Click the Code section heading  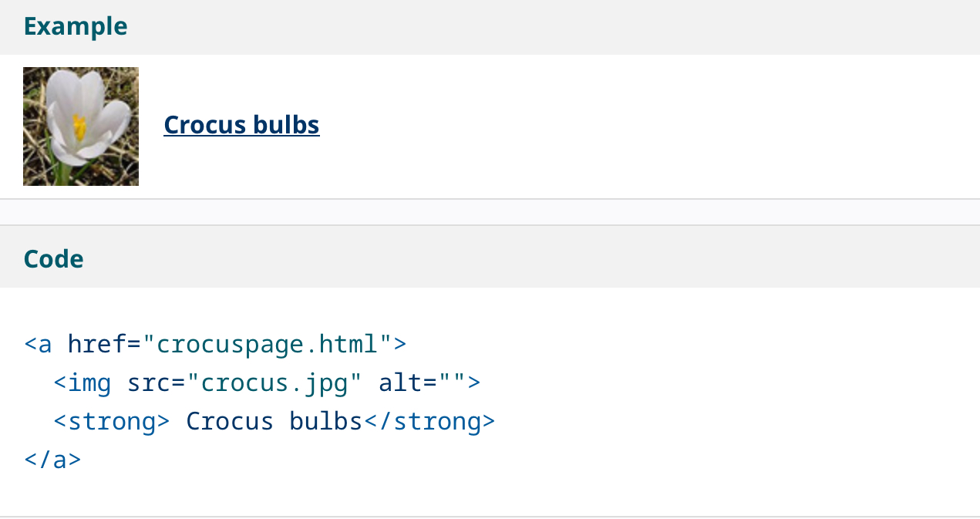(54, 258)
